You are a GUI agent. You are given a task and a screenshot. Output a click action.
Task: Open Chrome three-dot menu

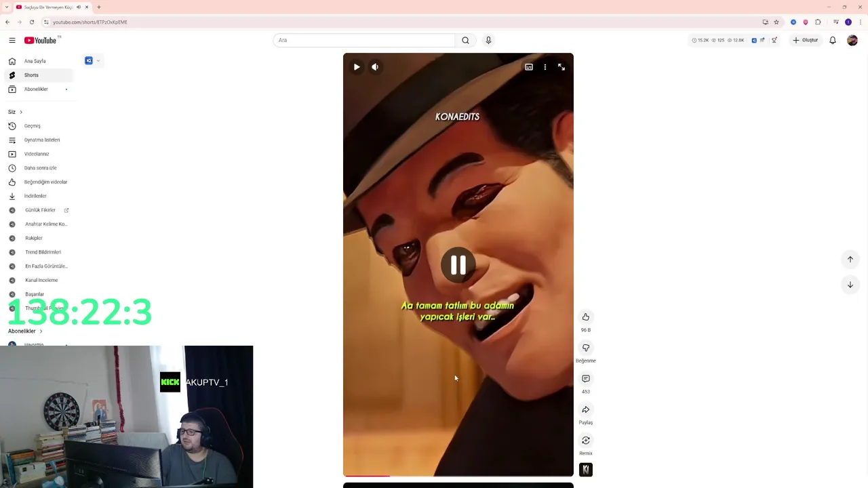pos(860,22)
